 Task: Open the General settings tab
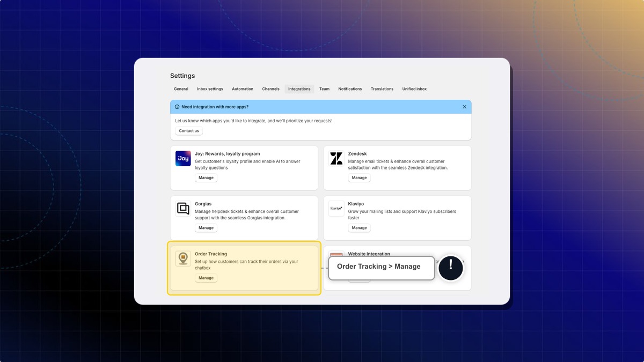pyautogui.click(x=181, y=89)
